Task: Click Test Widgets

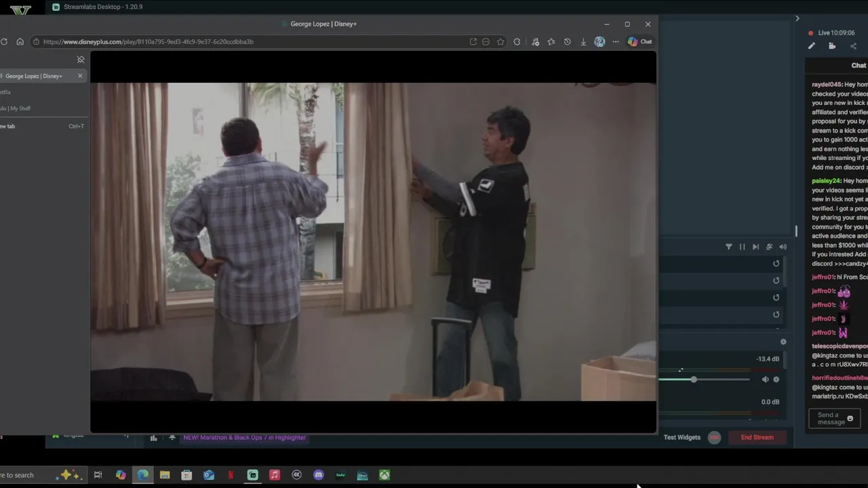Action: click(682, 437)
